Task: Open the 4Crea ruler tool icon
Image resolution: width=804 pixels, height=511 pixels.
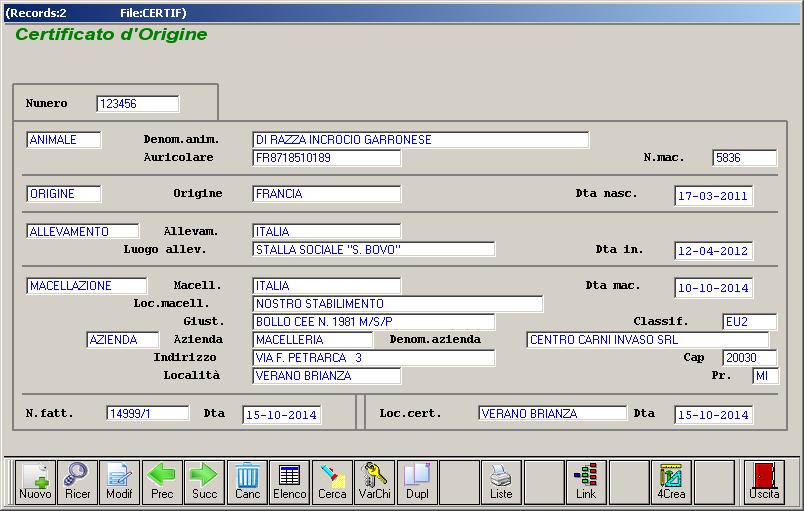Action: click(x=671, y=482)
